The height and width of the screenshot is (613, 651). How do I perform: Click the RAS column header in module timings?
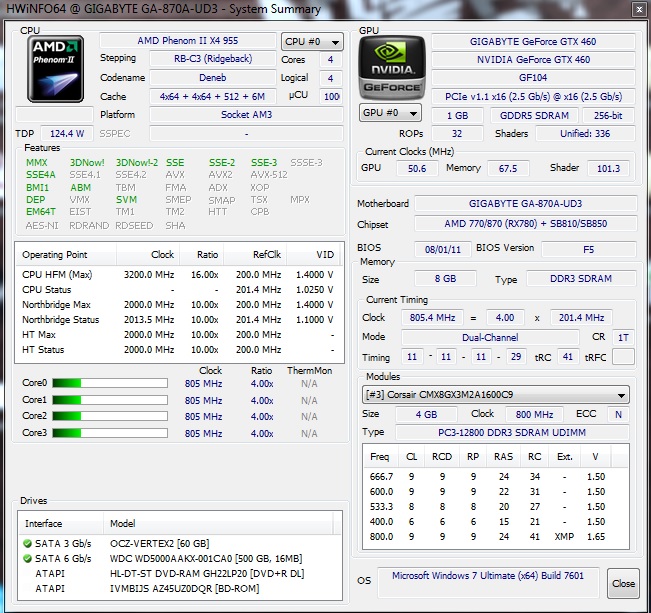[503, 457]
